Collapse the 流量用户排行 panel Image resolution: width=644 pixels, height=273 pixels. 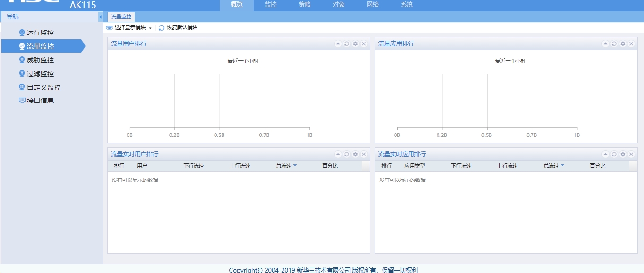click(x=338, y=43)
